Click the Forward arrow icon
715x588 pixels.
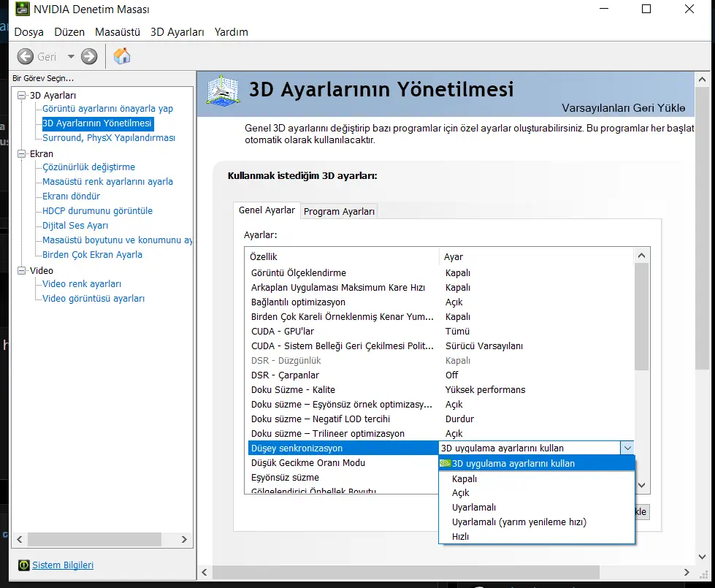coord(89,56)
